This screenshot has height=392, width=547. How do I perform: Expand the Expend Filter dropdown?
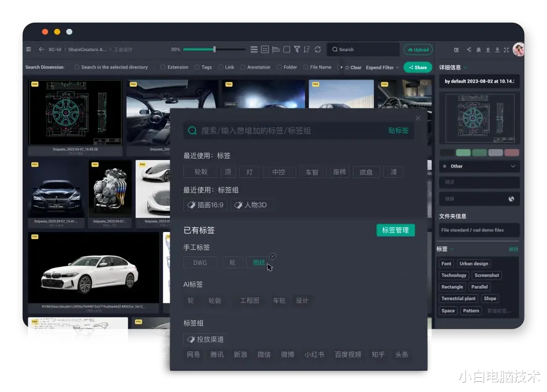point(382,68)
